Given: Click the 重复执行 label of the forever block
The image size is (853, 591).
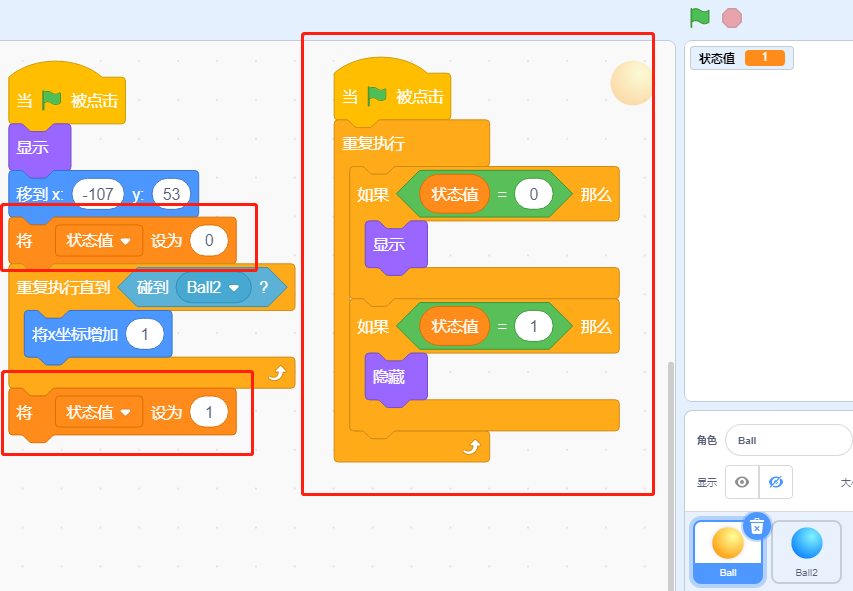Looking at the screenshot, I should 373,144.
